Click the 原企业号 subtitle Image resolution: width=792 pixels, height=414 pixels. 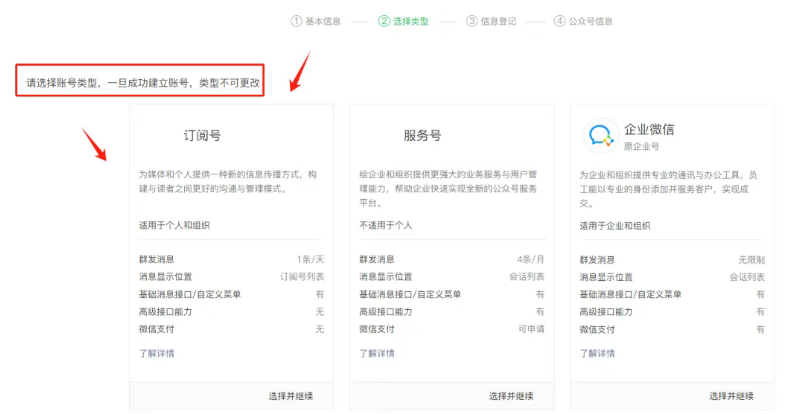(x=641, y=146)
